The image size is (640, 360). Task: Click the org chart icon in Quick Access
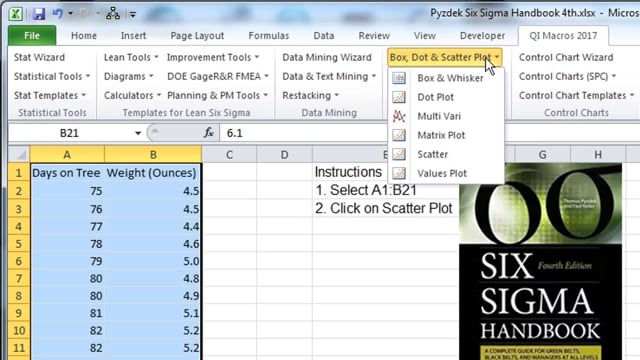pyautogui.click(x=113, y=14)
